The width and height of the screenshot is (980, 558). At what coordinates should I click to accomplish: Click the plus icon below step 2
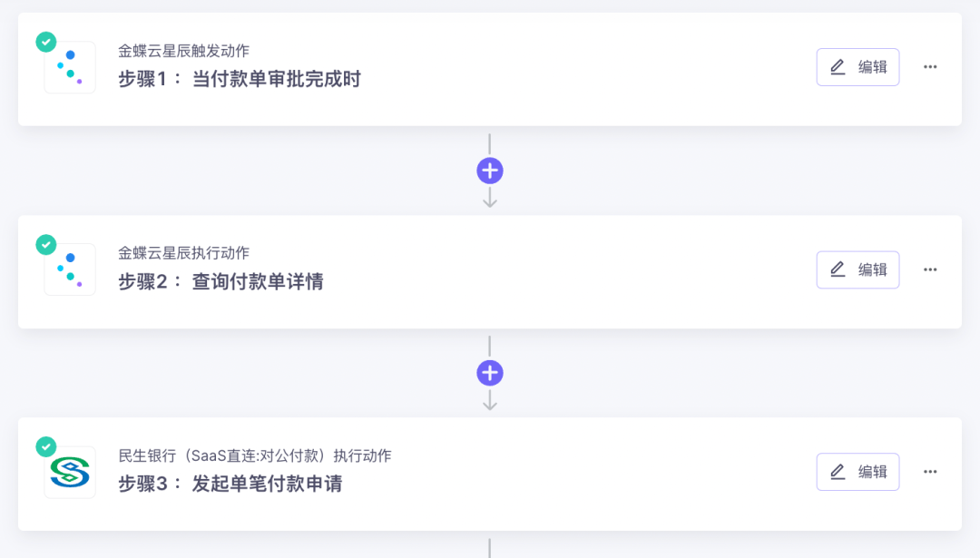click(490, 373)
